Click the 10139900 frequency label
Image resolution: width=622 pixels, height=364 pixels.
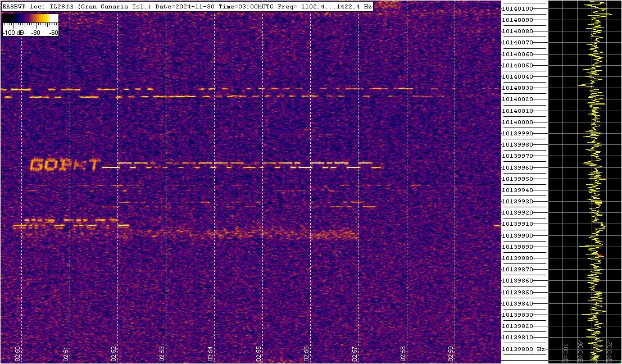pyautogui.click(x=517, y=235)
